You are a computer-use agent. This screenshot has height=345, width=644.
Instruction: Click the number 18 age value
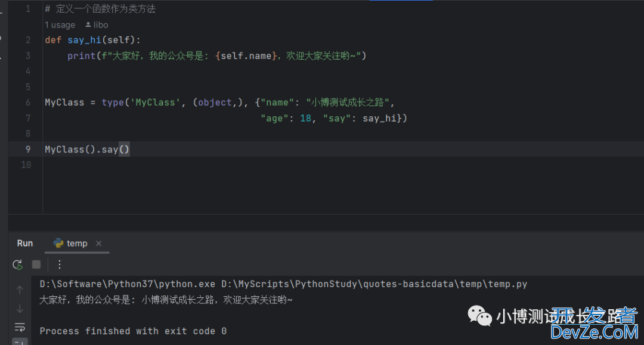pos(305,119)
